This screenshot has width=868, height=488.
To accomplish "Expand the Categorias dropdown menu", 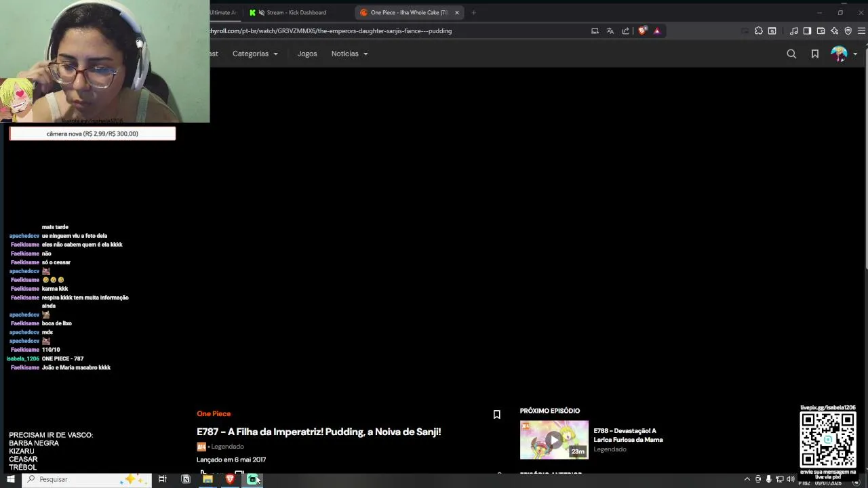I will 255,54.
